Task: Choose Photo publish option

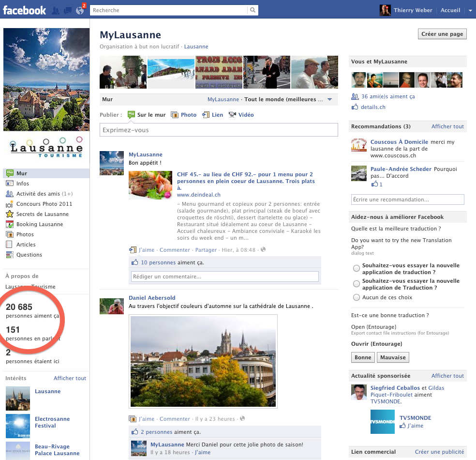Action: coord(184,115)
